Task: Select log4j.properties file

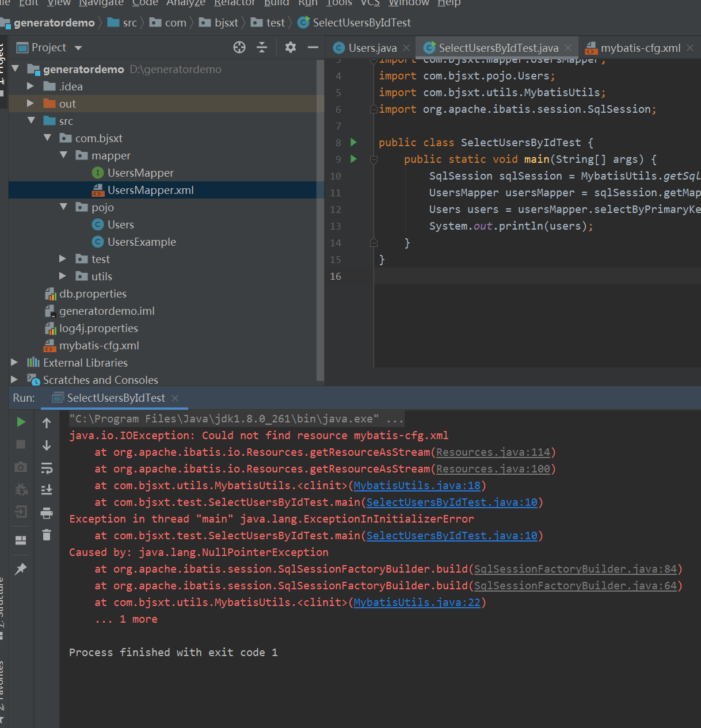Action: point(98,328)
